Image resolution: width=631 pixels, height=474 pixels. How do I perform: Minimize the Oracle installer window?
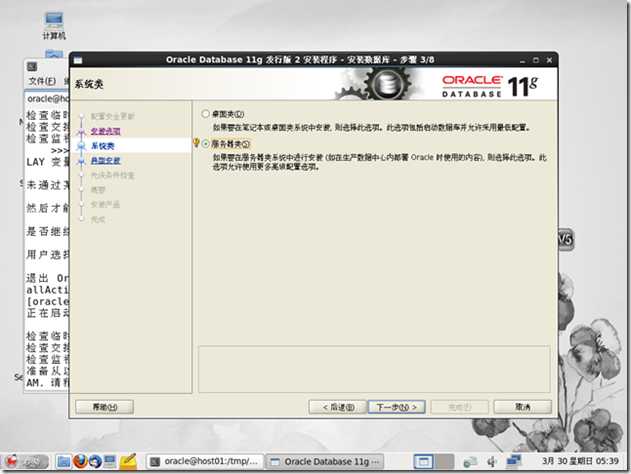click(522, 60)
